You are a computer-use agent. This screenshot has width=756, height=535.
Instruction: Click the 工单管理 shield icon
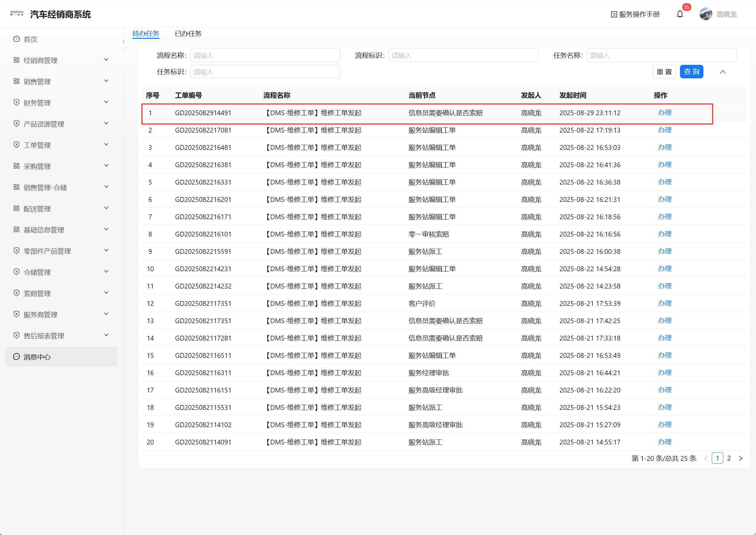tap(16, 145)
